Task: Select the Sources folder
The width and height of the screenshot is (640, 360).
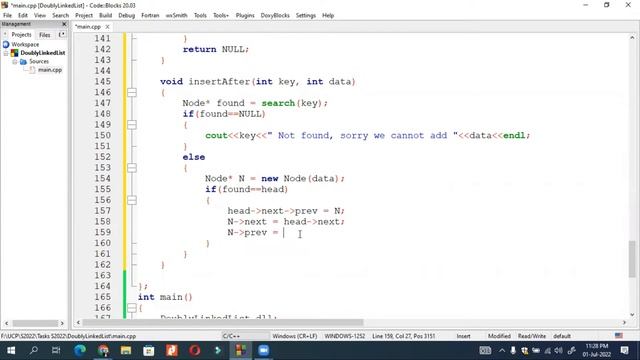Action: 39,61
